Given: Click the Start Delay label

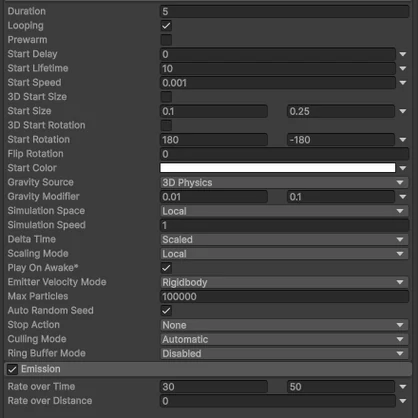Looking at the screenshot, I should 32,54.
